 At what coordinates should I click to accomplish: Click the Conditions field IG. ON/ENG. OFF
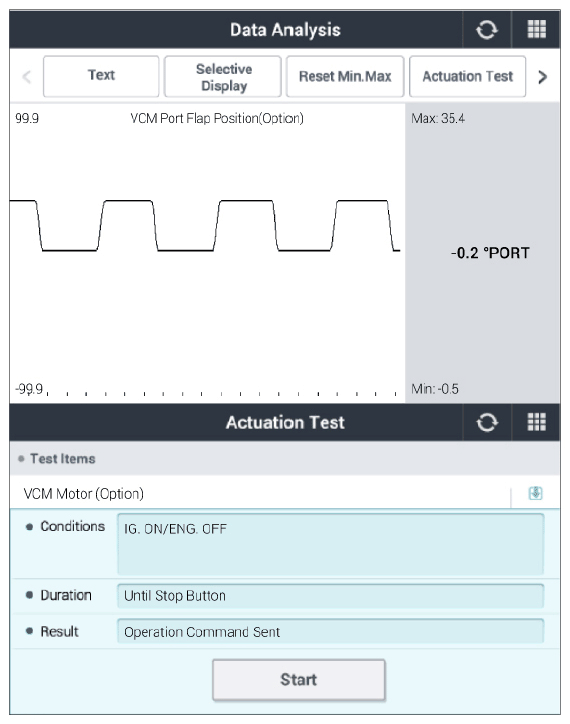(x=330, y=544)
